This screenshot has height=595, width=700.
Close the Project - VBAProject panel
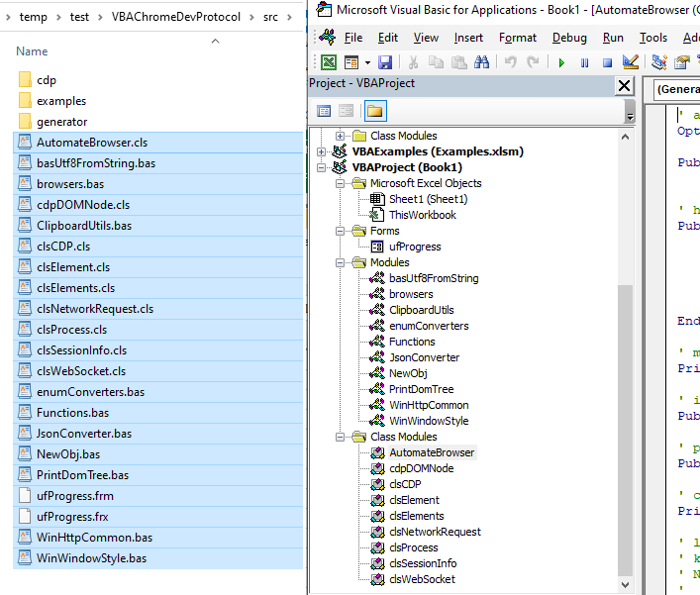point(624,85)
